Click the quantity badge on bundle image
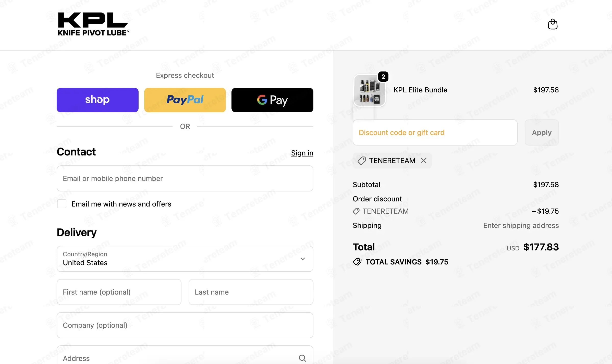The width and height of the screenshot is (612, 364). (x=383, y=77)
